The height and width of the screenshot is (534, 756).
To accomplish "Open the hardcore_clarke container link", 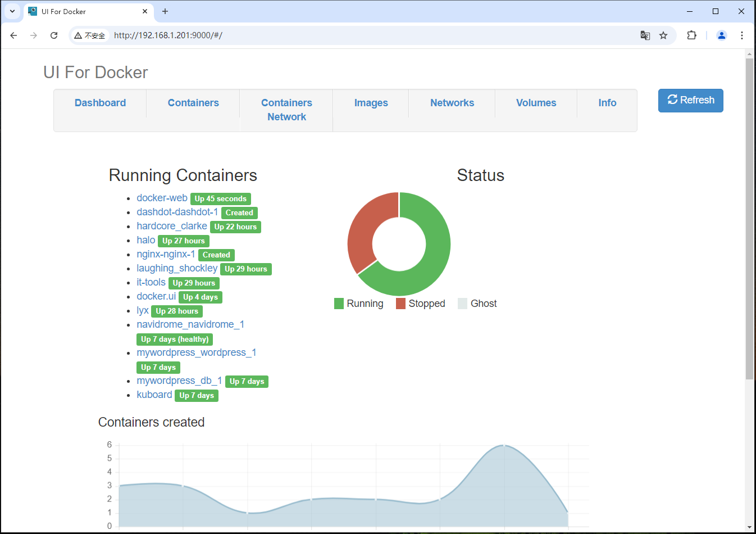I will 172,226.
